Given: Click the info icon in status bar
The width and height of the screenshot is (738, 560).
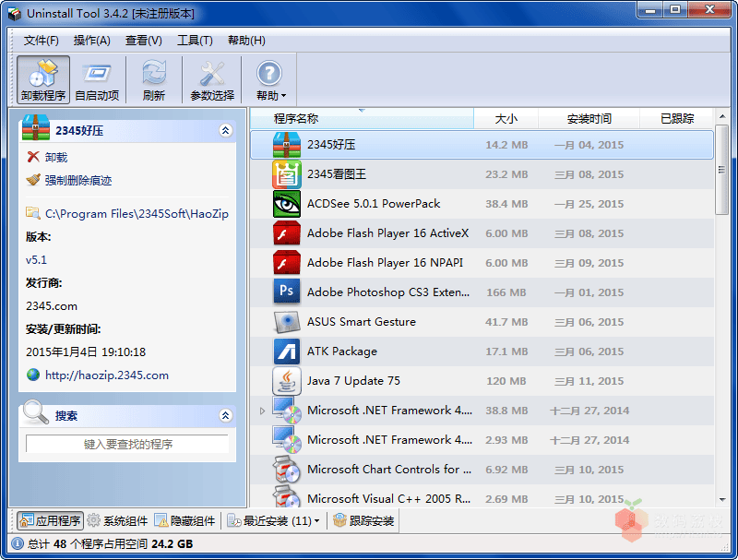Looking at the screenshot, I should (x=18, y=544).
